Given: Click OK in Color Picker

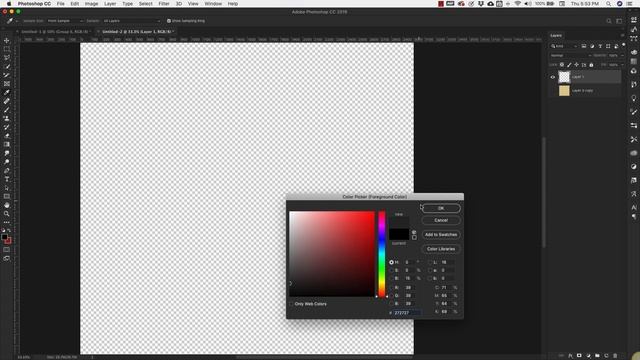Looking at the screenshot, I should pyautogui.click(x=441, y=208).
